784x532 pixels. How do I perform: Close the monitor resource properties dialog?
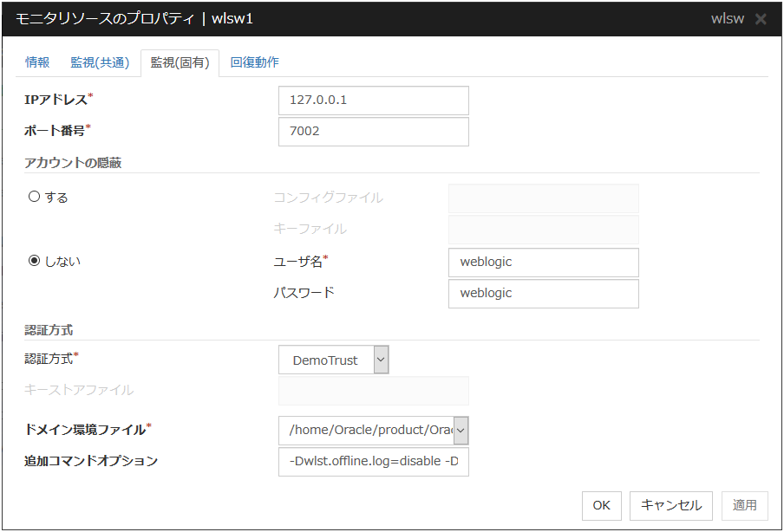coord(761,19)
